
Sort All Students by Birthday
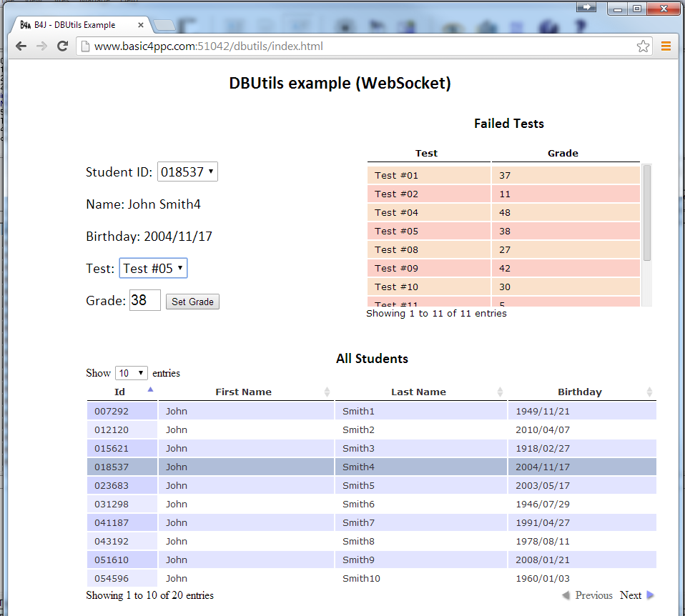click(582, 392)
